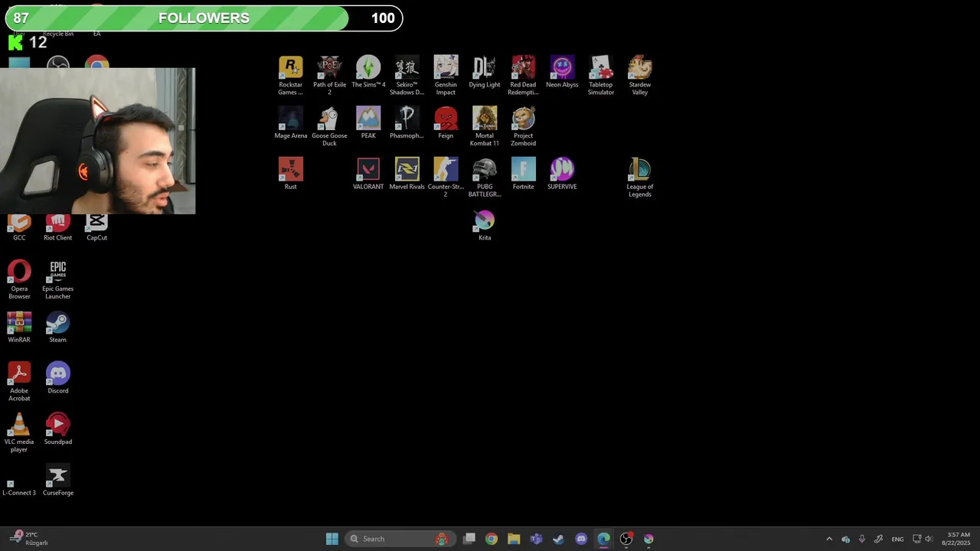Click the microphone tray icon
This screenshot has width=980, height=551.
point(862,539)
